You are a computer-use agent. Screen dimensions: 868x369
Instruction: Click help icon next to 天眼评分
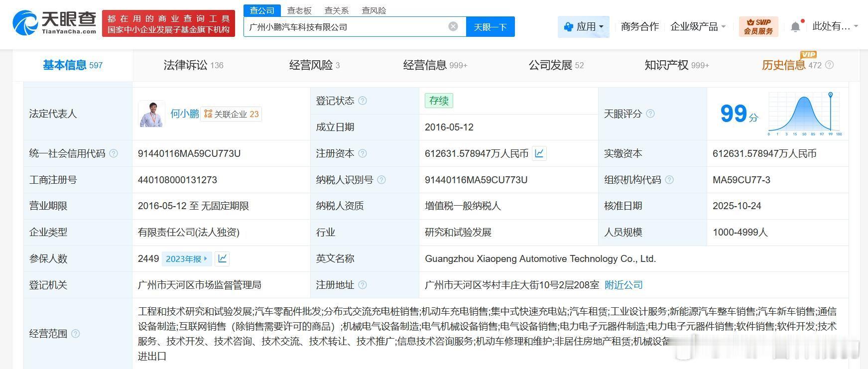pyautogui.click(x=650, y=114)
